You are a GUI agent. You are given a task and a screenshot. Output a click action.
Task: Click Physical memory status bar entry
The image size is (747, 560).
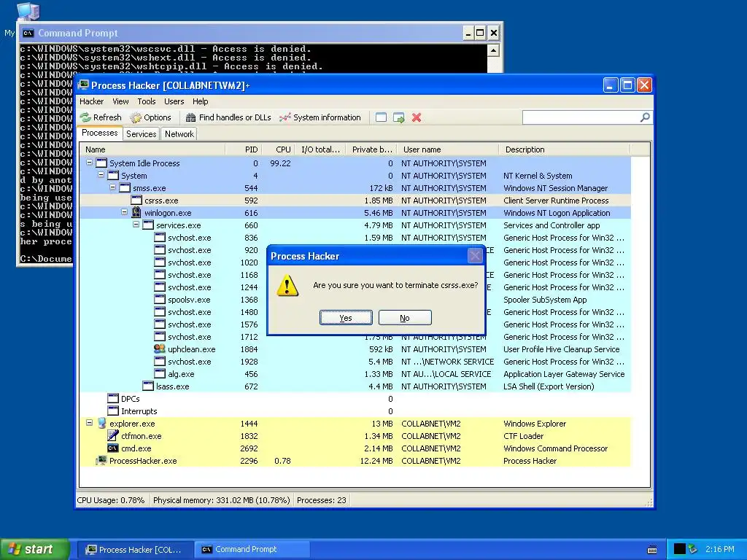(x=222, y=500)
